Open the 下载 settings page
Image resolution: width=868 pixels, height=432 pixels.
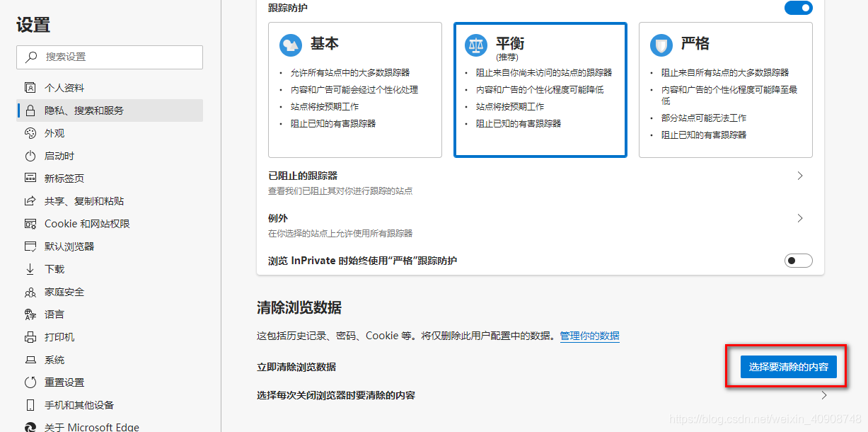tap(110, 269)
